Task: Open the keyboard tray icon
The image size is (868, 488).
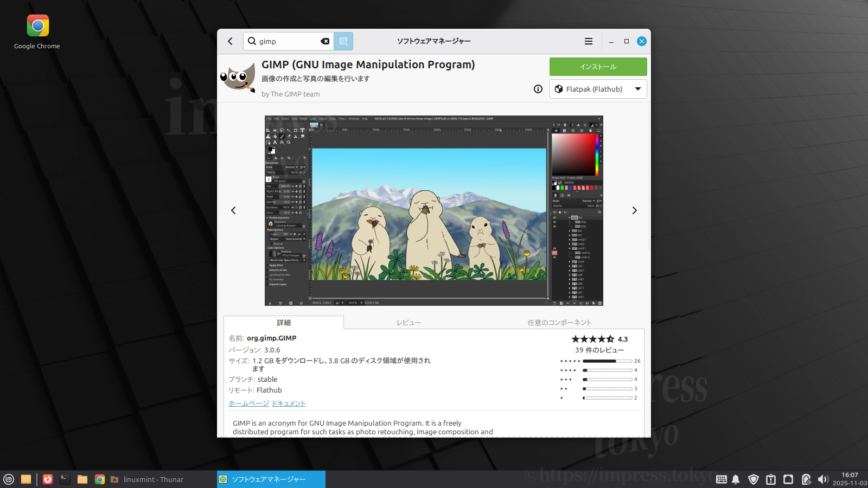Action: point(722,479)
